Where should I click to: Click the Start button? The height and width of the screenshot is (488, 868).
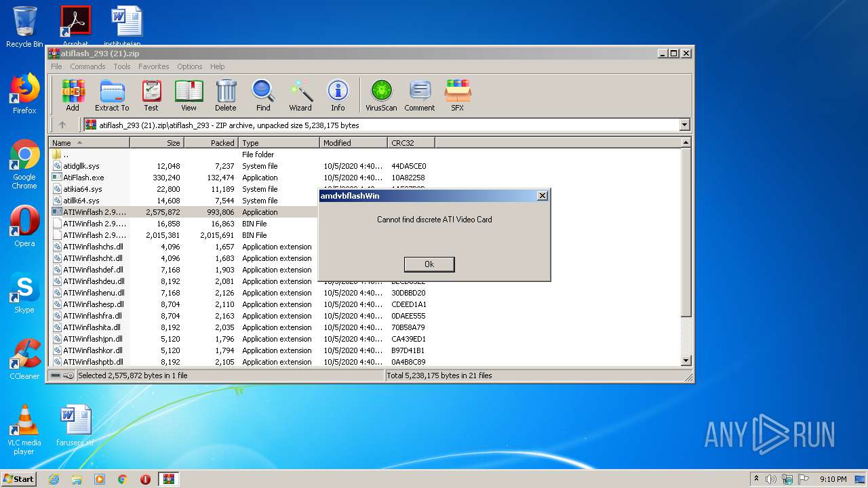(19, 479)
